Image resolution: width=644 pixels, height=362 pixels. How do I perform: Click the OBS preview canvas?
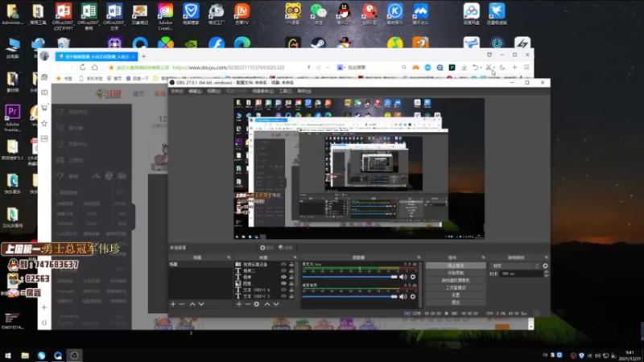(x=359, y=169)
